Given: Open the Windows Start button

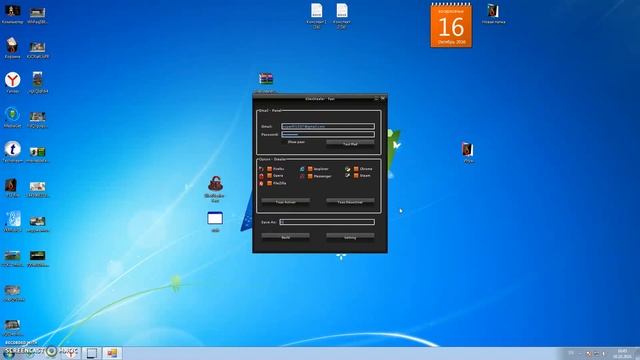Looking at the screenshot, I should tap(9, 353).
